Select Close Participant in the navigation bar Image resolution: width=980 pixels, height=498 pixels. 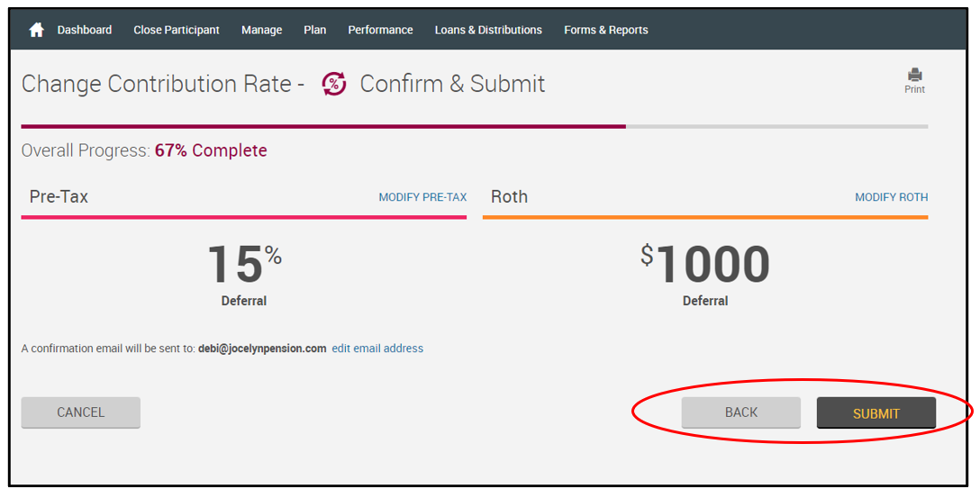177,30
